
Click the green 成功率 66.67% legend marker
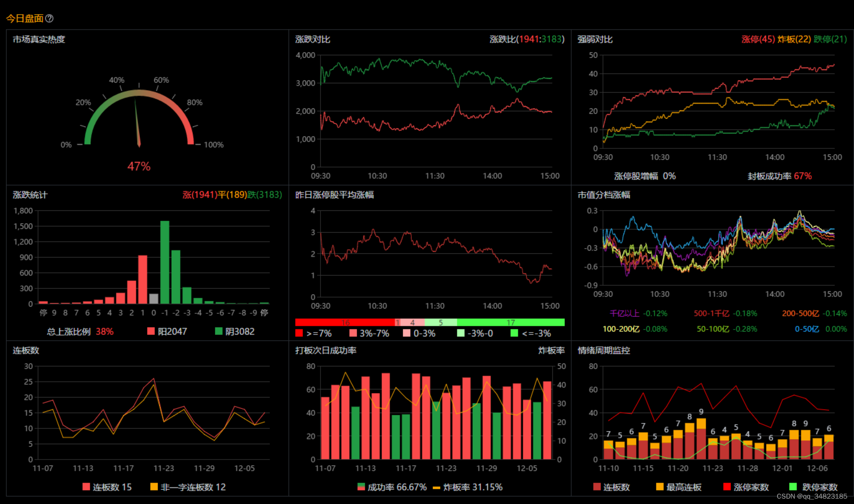tap(361, 487)
